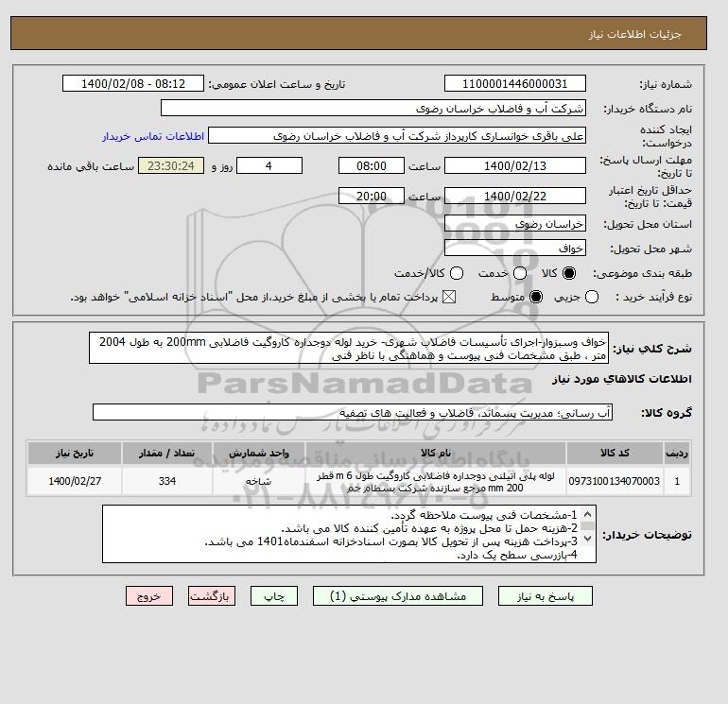
Task: Select the خدمت radio button
Action: click(x=520, y=273)
